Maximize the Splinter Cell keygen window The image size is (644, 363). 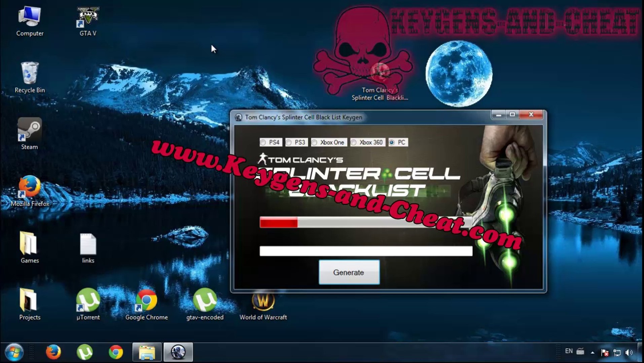[512, 115]
